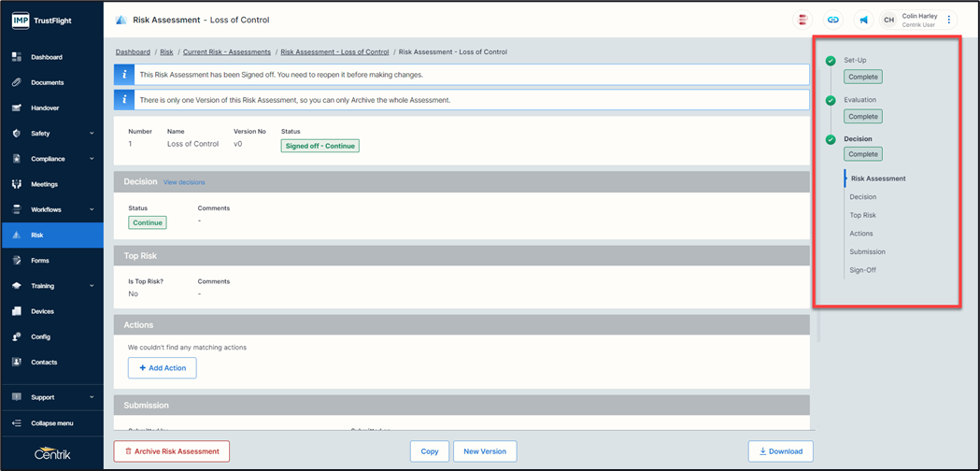Open the Documents sidebar item
The height and width of the screenshot is (471, 980).
pyautogui.click(x=47, y=83)
